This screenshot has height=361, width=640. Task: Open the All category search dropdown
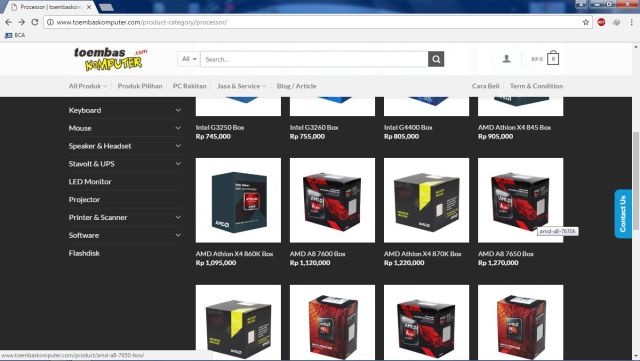pos(189,59)
